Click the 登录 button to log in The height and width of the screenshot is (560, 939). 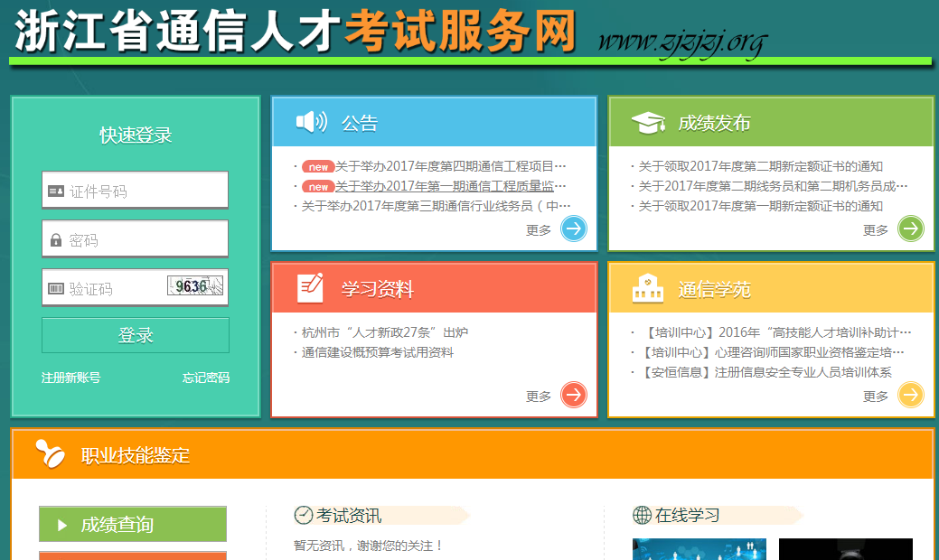134,335
